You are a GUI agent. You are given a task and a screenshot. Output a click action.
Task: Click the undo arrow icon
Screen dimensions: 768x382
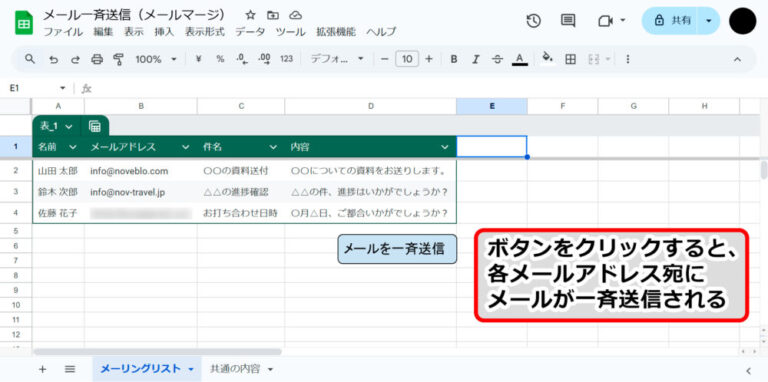(53, 59)
